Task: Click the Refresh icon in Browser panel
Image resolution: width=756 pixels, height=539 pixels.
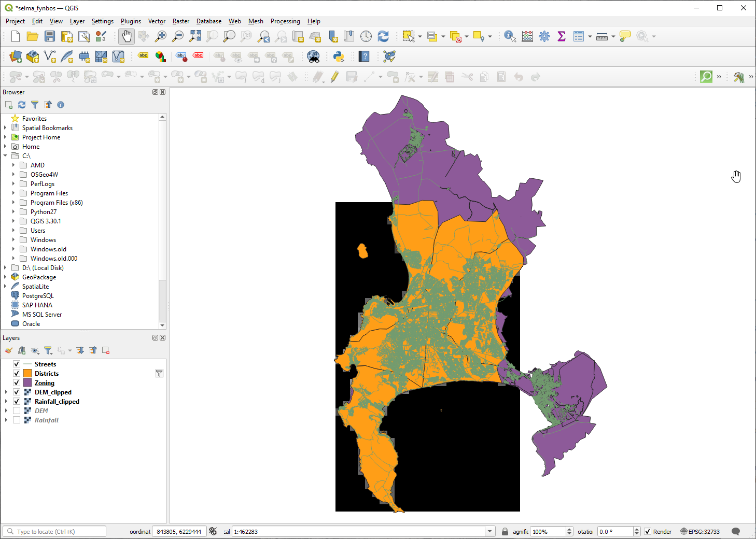Action: pyautogui.click(x=22, y=105)
